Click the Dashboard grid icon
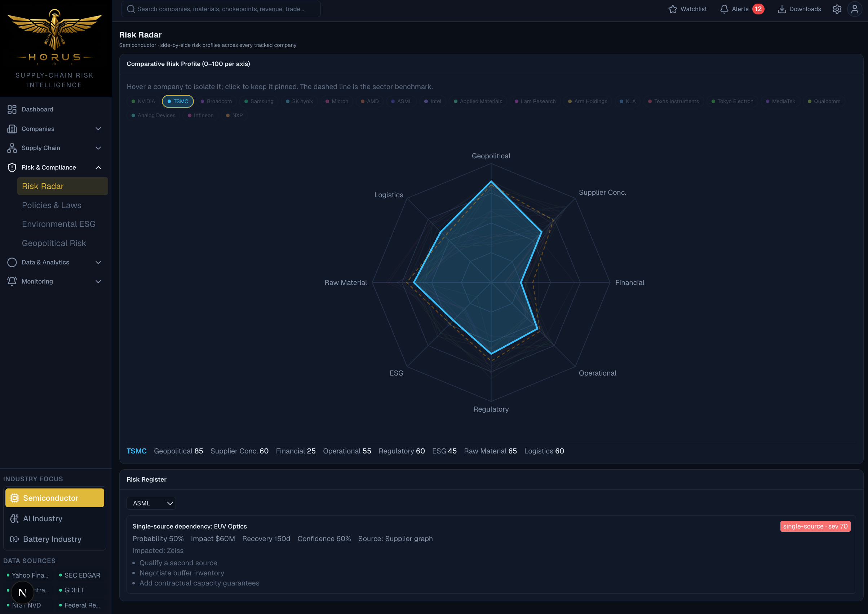 (x=12, y=109)
